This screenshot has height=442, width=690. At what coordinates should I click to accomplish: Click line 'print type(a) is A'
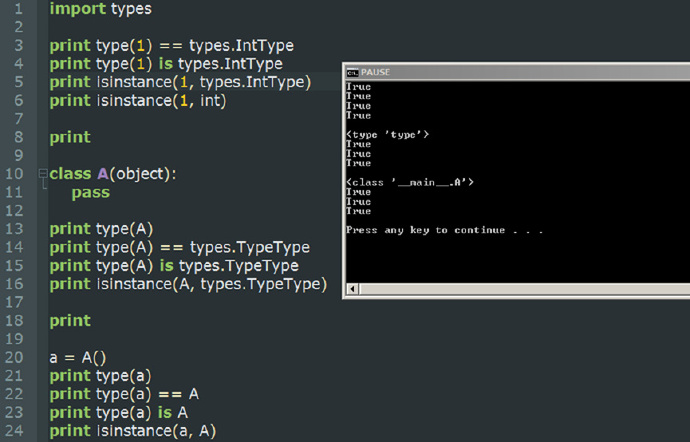pyautogui.click(x=119, y=413)
